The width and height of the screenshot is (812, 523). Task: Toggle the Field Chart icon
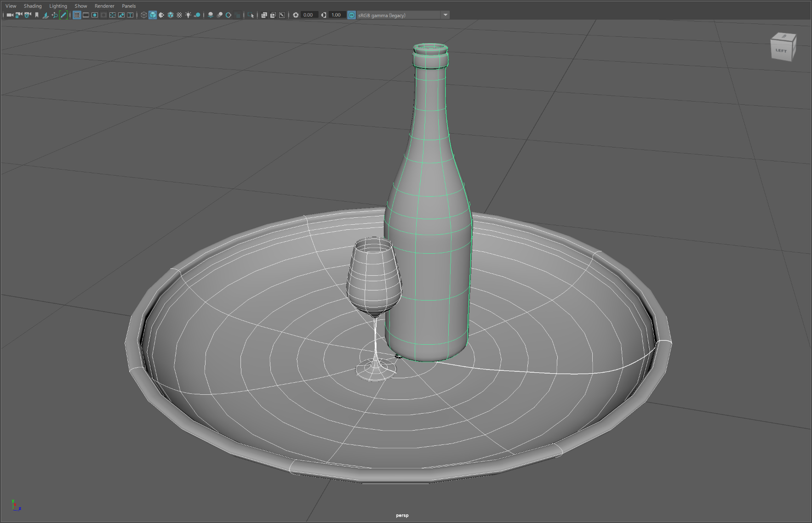pyautogui.click(x=113, y=15)
